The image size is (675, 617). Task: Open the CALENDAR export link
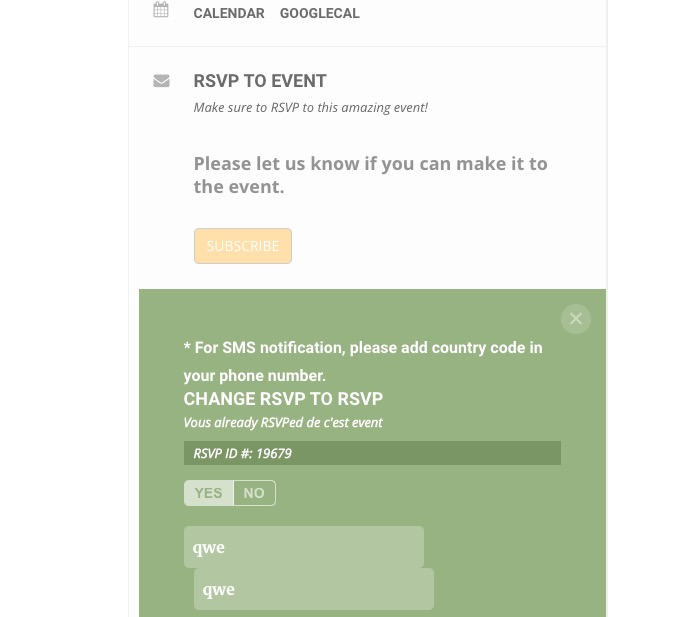click(229, 13)
